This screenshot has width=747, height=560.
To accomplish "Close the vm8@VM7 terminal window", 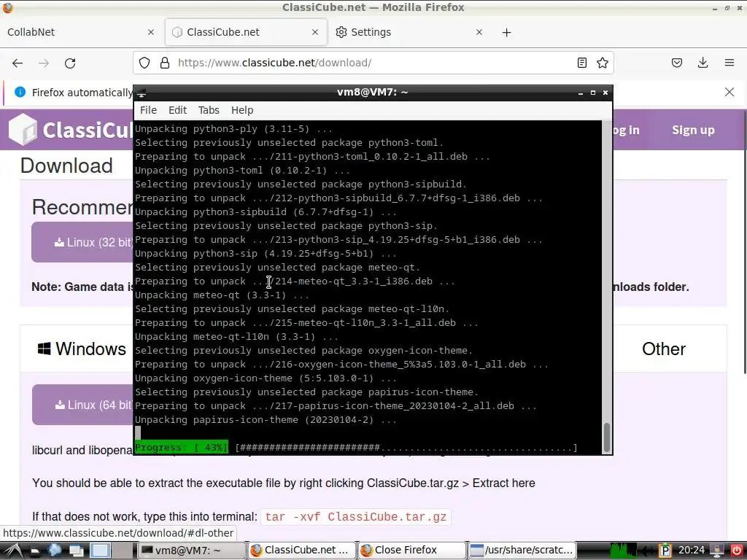I will [x=605, y=93].
